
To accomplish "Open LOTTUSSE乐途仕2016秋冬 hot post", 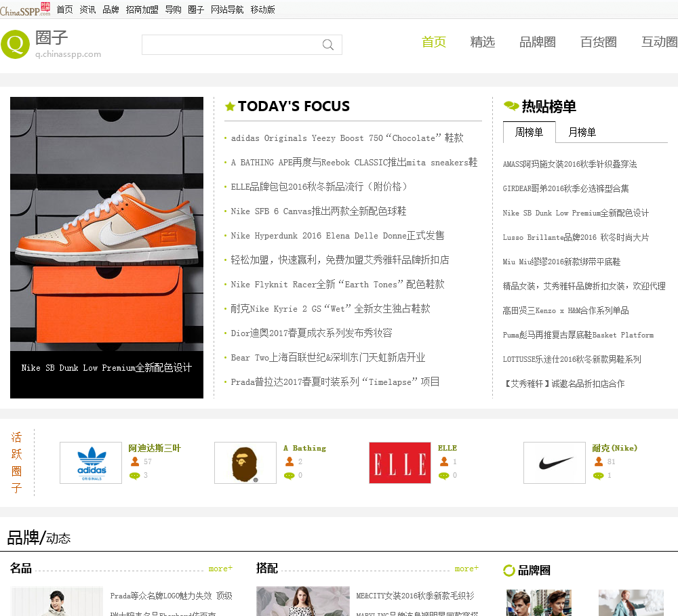I will click(572, 359).
